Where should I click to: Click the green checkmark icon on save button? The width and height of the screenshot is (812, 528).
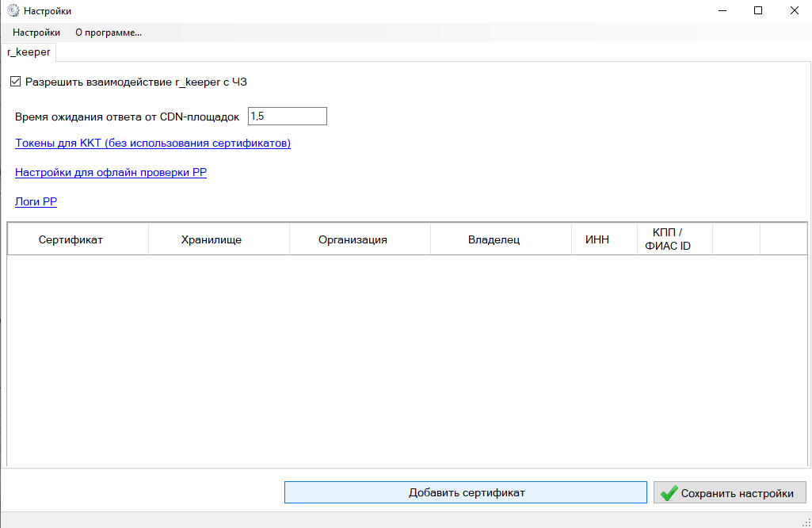coord(669,493)
